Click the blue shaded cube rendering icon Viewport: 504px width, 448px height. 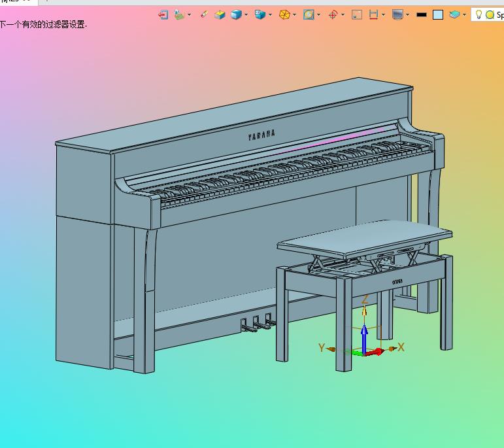point(236,15)
